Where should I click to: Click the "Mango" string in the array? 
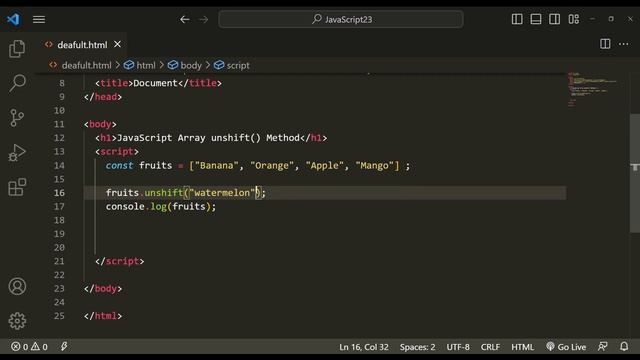click(x=375, y=165)
